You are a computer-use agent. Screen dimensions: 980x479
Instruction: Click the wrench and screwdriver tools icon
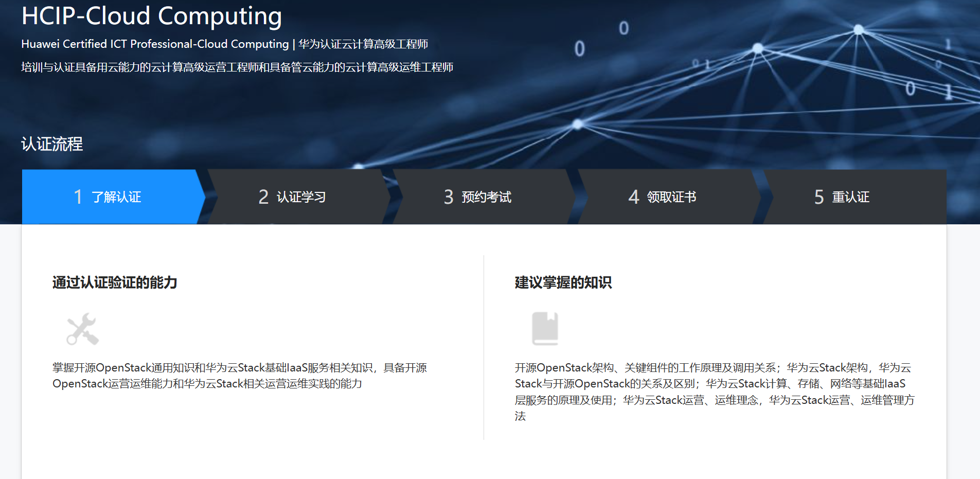click(82, 329)
